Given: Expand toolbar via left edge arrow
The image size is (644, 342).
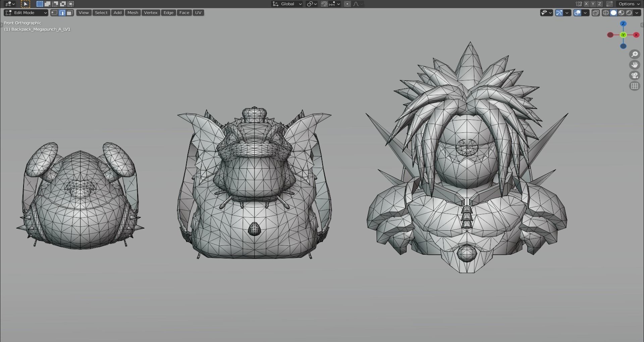Looking at the screenshot, I should tap(1, 25).
